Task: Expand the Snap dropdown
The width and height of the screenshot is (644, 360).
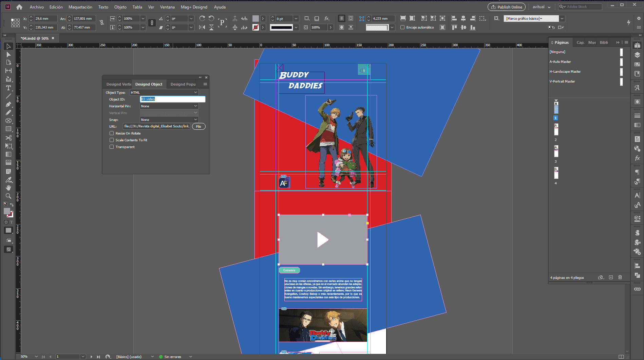Action: 169,120
